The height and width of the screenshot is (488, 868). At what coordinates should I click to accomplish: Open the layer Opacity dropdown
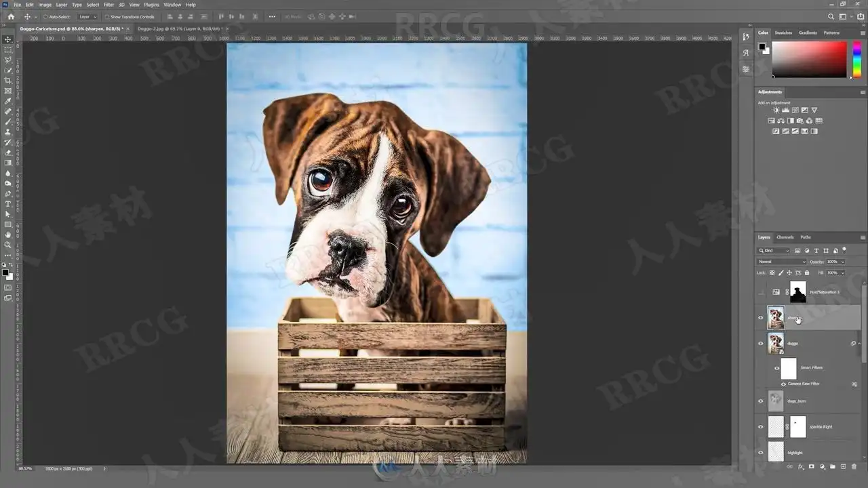click(x=843, y=262)
